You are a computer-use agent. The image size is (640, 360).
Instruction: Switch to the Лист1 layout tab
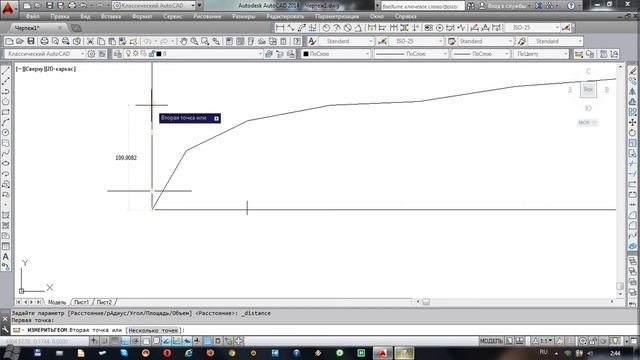(81, 302)
